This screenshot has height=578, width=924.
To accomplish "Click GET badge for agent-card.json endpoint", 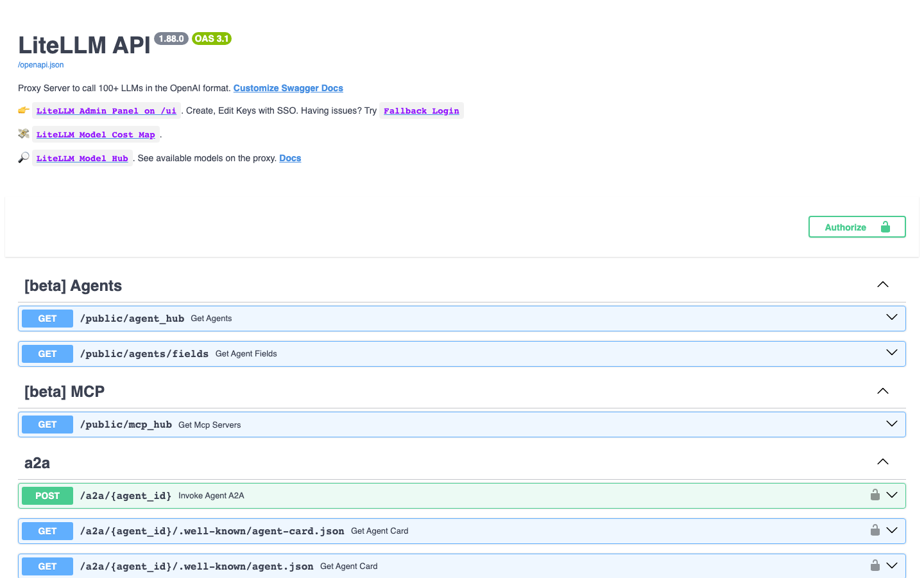I will pos(47,531).
